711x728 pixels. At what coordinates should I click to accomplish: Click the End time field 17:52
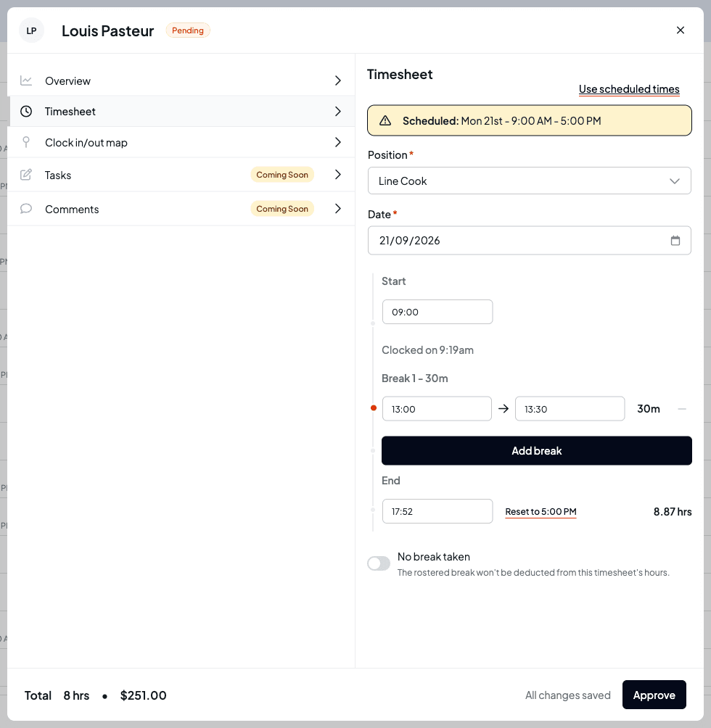tap(437, 511)
